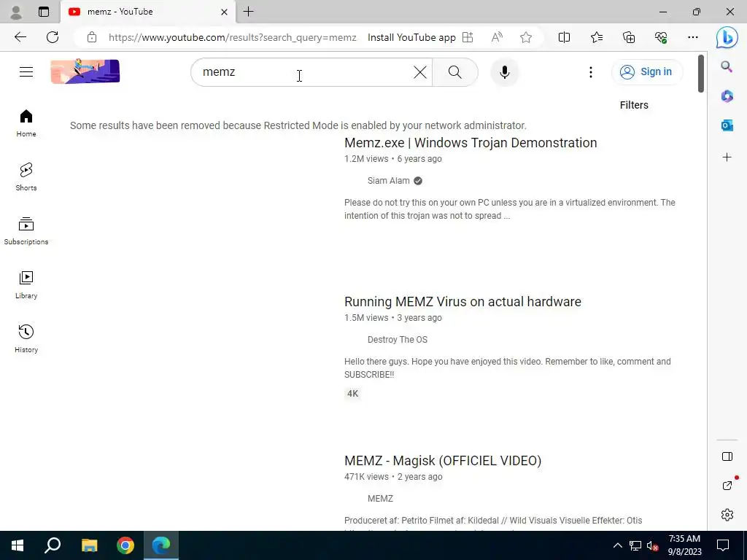Open MEMZ - Magisk (OFFICIEL VIDEO)
Image resolution: width=747 pixels, height=560 pixels.
tap(443, 461)
